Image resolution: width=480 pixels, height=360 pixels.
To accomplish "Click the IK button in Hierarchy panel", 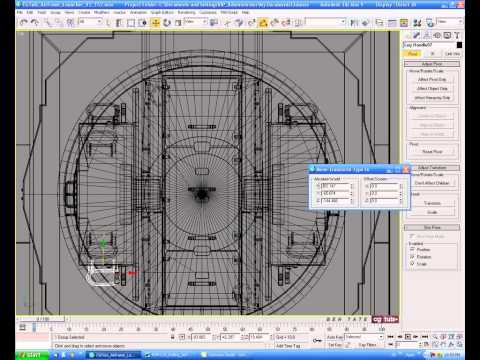I will (x=432, y=53).
